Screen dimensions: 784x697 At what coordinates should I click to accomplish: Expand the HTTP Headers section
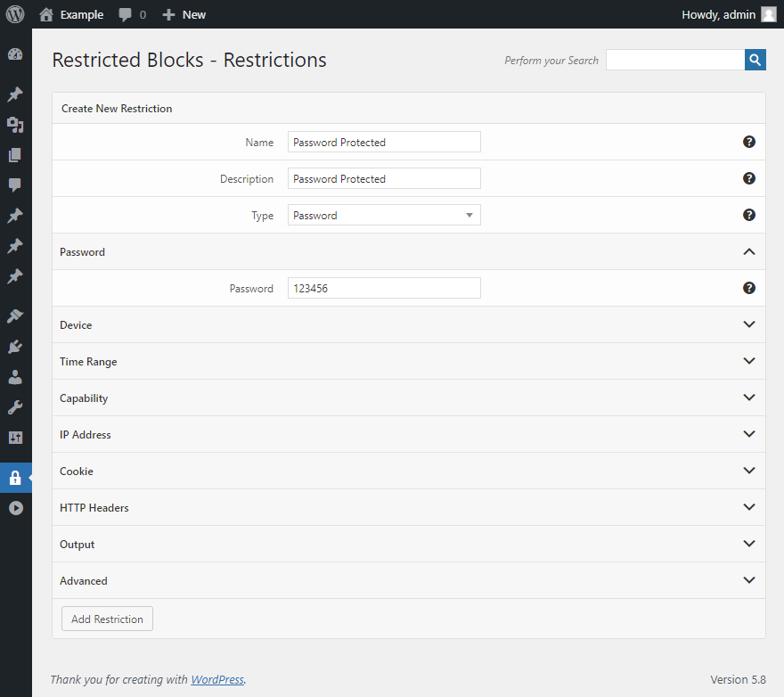tap(409, 507)
